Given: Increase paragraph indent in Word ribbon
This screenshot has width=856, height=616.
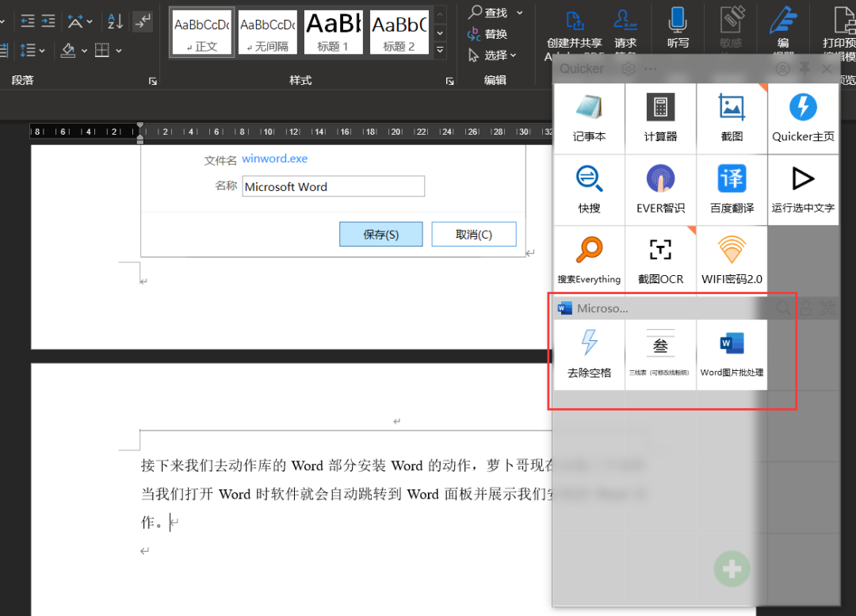Looking at the screenshot, I should [x=48, y=21].
